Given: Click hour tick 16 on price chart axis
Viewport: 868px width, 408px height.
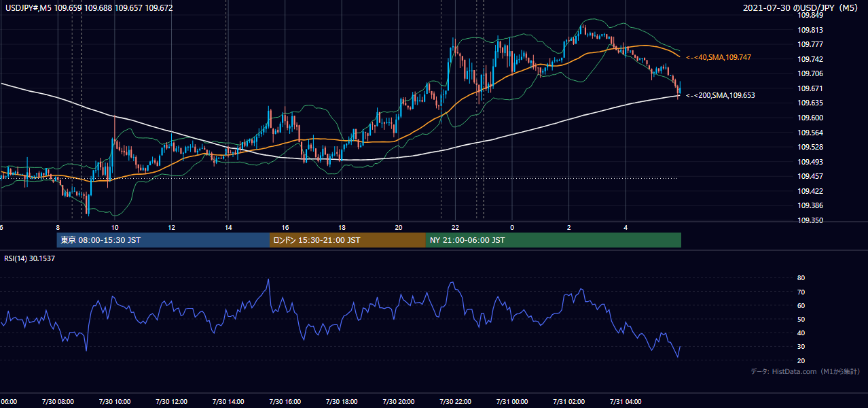Looking at the screenshot, I should [285, 228].
